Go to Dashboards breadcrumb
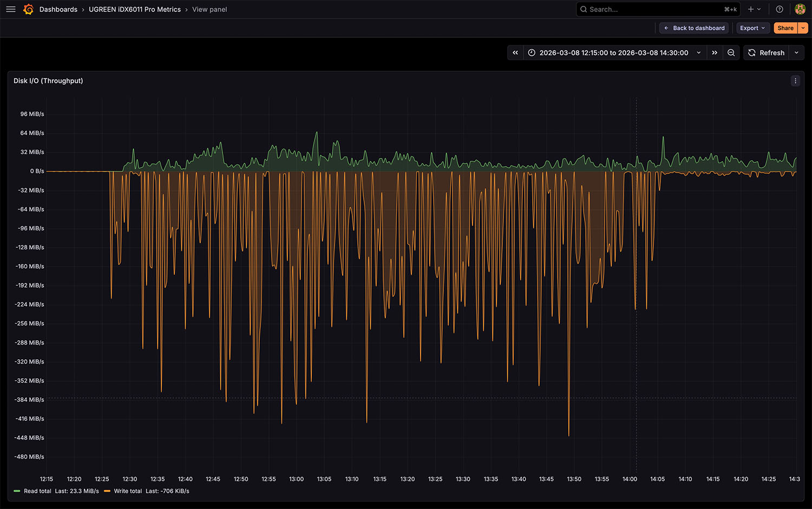Screen dimensions: 812x509 (58, 9)
